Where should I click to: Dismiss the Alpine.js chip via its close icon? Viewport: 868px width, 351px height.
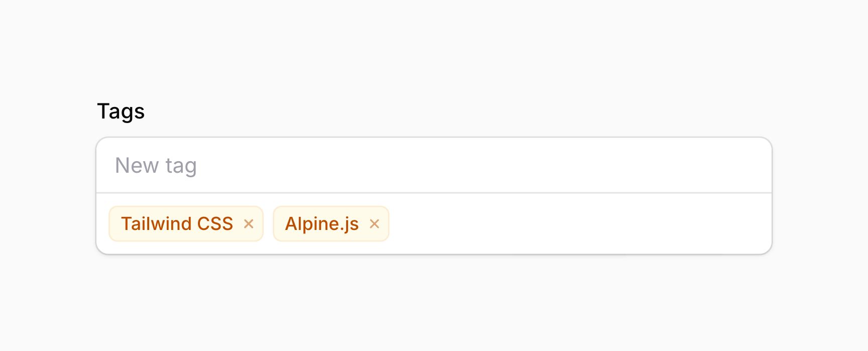[x=375, y=224]
